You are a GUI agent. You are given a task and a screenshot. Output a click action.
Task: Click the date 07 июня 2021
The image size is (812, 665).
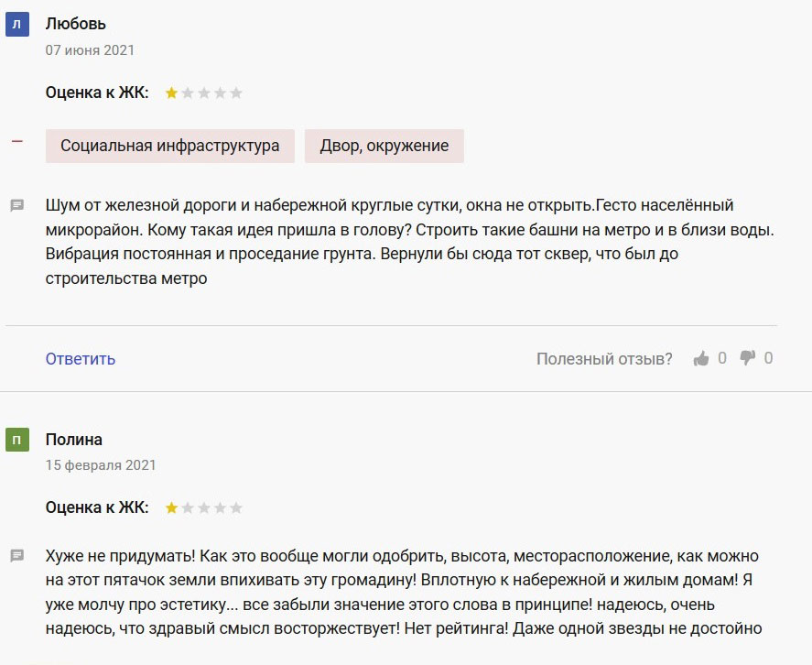click(90, 50)
